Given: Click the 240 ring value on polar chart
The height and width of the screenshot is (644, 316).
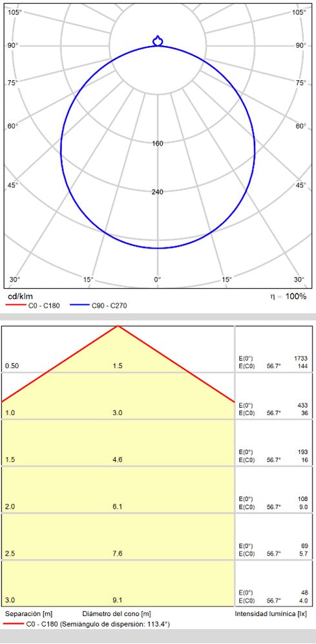Looking at the screenshot, I should [x=158, y=192].
